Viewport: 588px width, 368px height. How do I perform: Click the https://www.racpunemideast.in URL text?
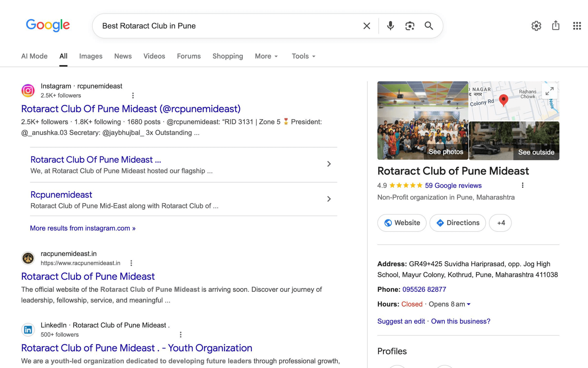(80, 263)
